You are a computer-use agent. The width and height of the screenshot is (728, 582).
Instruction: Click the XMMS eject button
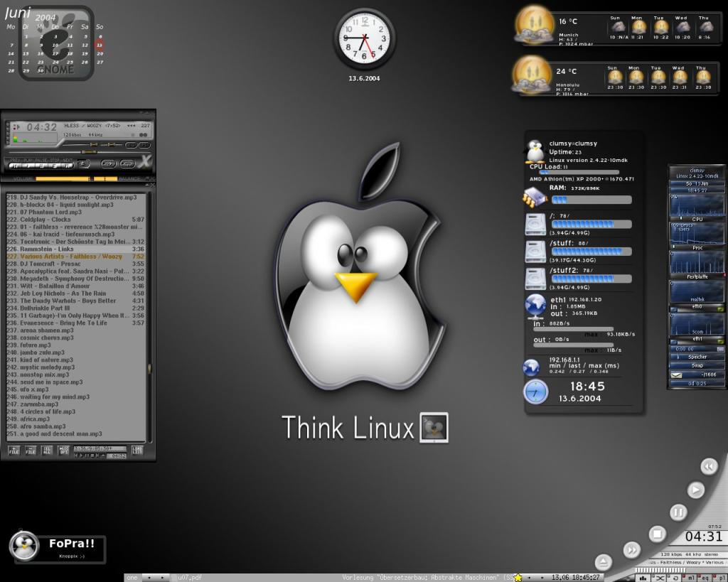pos(84,164)
